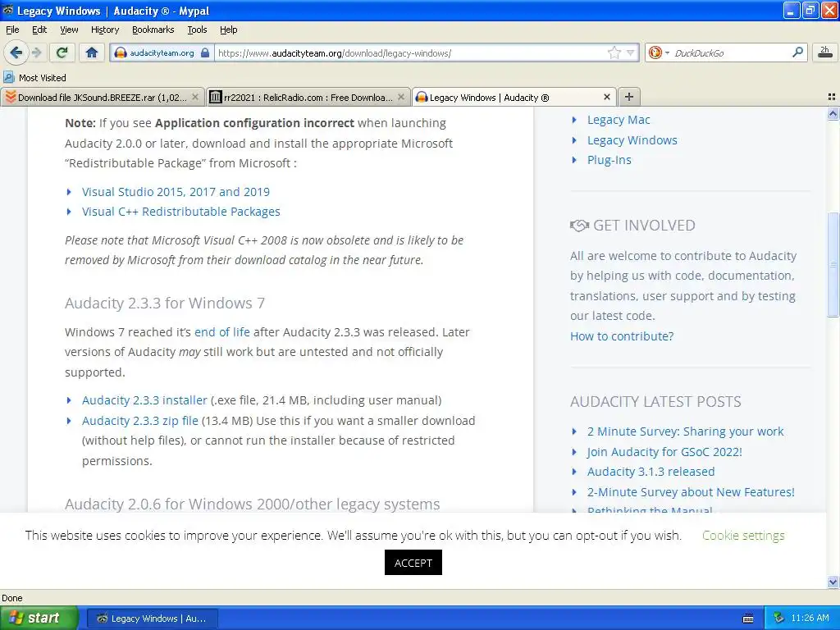The image size is (840, 630).
Task: Click the search magnifier icon
Action: point(797,52)
